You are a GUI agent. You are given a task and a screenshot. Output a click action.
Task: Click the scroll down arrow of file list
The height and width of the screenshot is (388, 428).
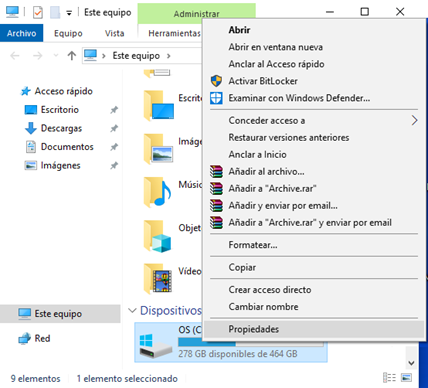coord(411,363)
